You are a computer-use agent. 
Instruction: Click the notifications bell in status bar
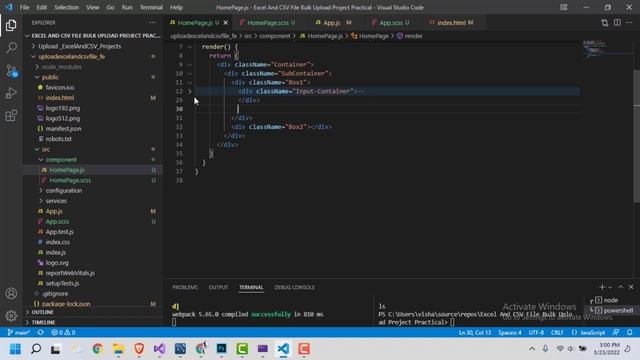coord(630,332)
